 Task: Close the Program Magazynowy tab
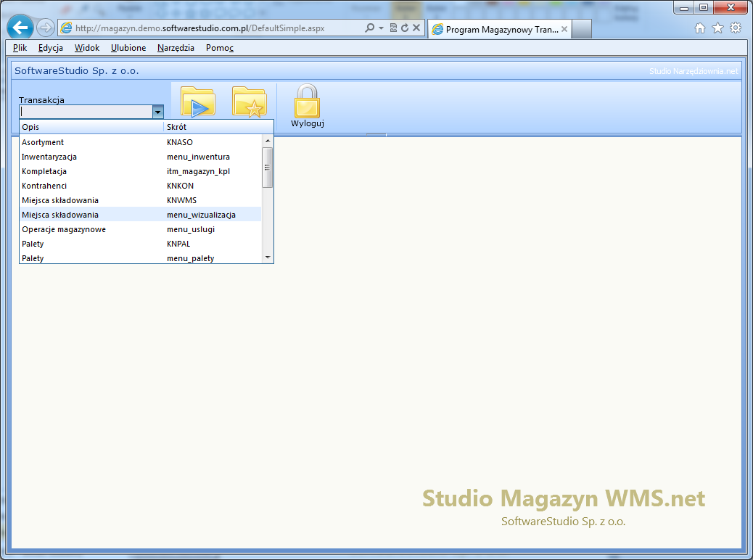click(564, 29)
